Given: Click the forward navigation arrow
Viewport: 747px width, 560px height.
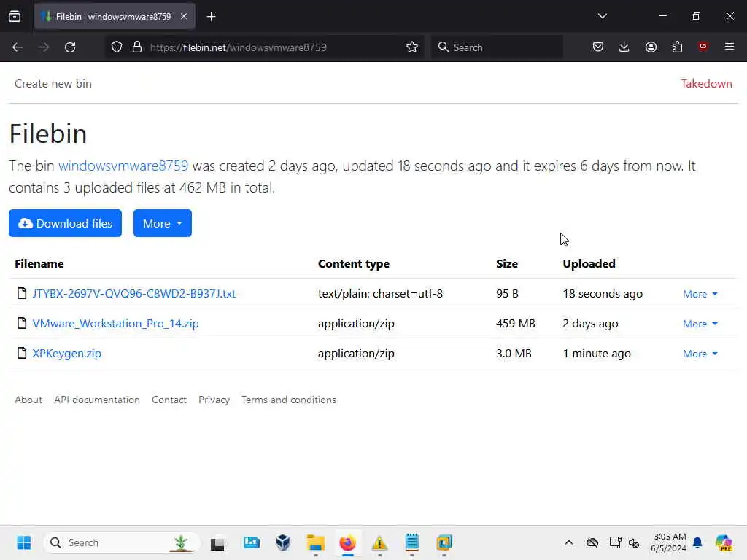Looking at the screenshot, I should (44, 47).
